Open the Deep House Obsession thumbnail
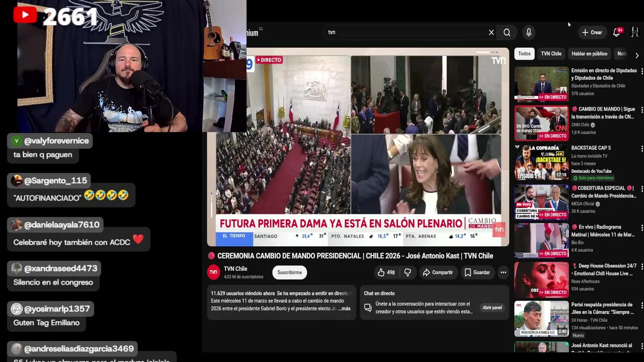 click(x=541, y=279)
